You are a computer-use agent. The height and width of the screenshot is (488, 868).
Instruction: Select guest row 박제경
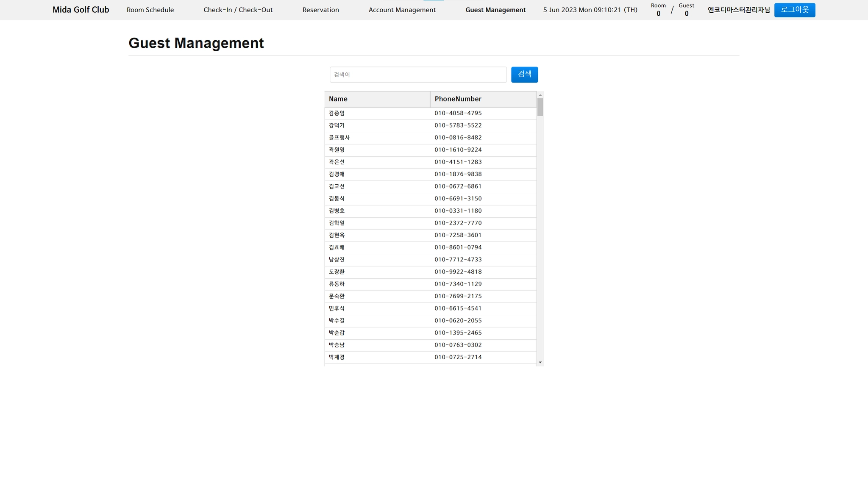337,357
